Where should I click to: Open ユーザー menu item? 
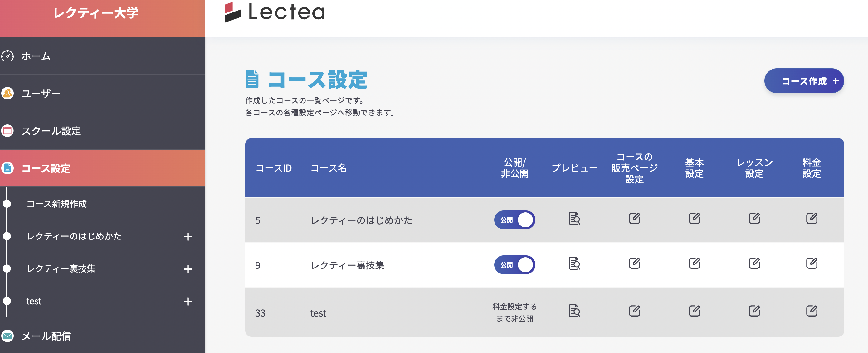(41, 93)
